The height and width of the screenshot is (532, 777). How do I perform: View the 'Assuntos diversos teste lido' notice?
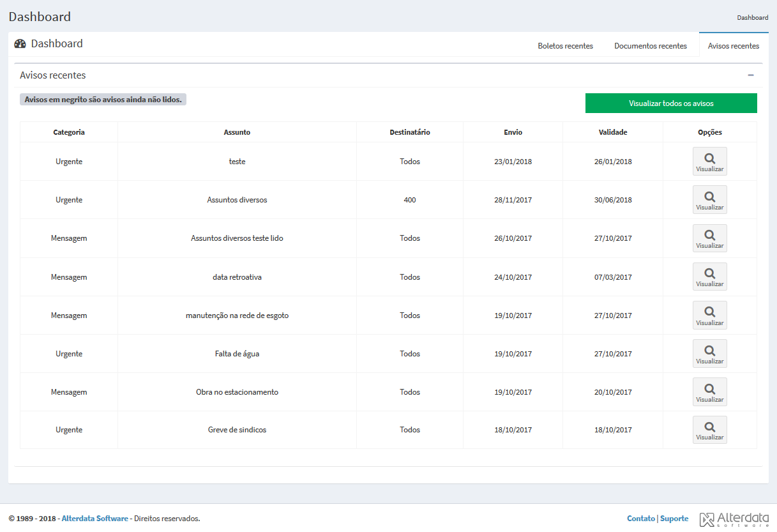[709, 238]
